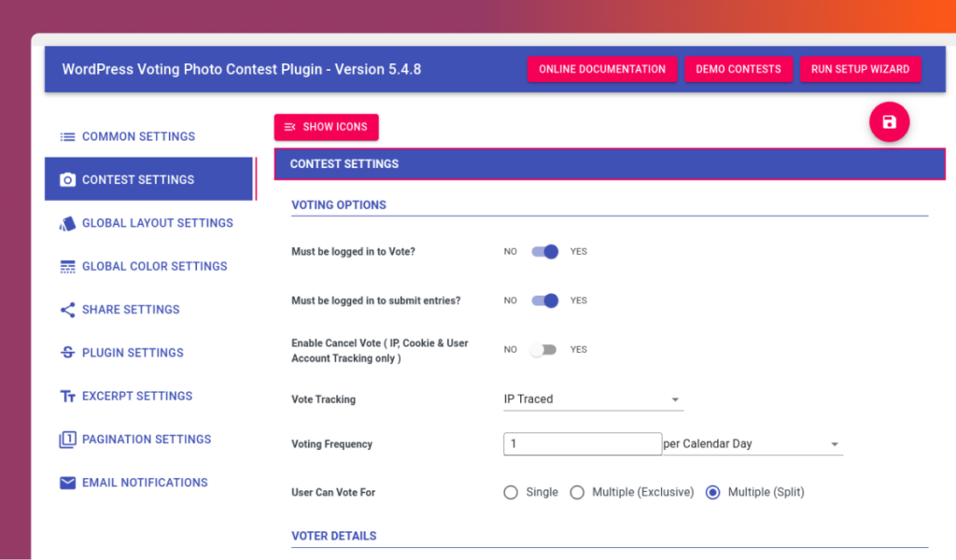The width and height of the screenshot is (956, 560).
Task: Click the Voting Frequency number field
Action: (583, 444)
